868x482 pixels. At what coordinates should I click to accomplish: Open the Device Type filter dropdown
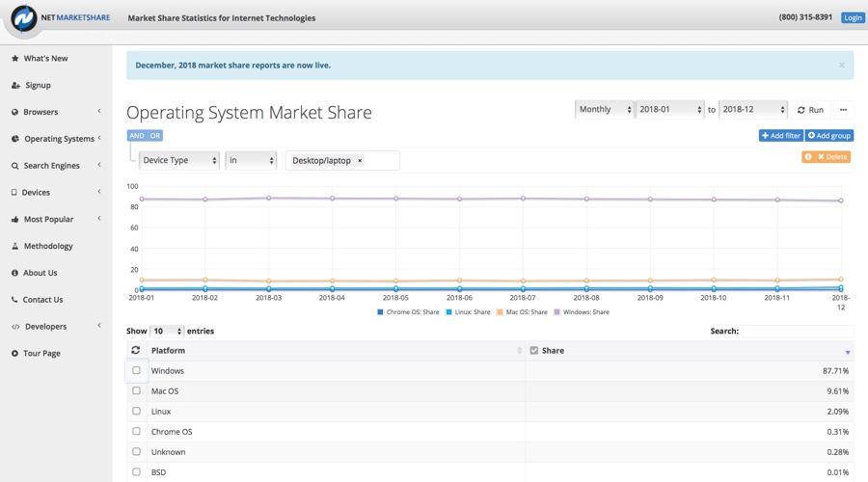(x=179, y=161)
